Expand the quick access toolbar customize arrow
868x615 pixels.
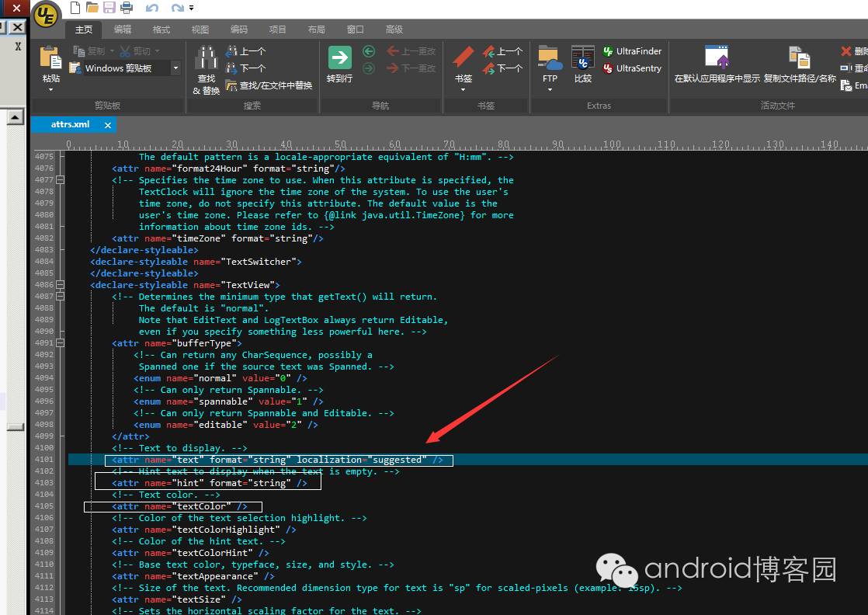[192, 8]
